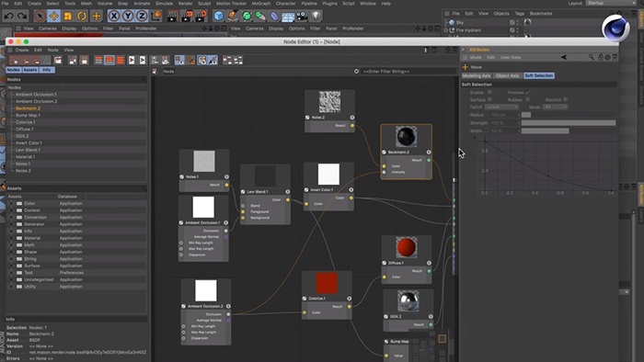This screenshot has height=362, width=644.
Task: Open Edit Render Settings icon
Action: pos(201,16)
